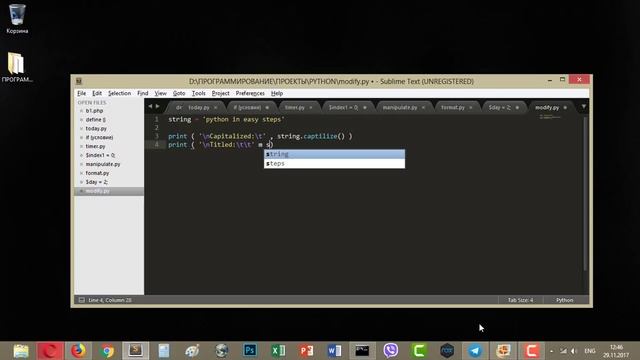Open 'if (условие)' in the sidebar
640x360 pixels.
tap(99, 138)
